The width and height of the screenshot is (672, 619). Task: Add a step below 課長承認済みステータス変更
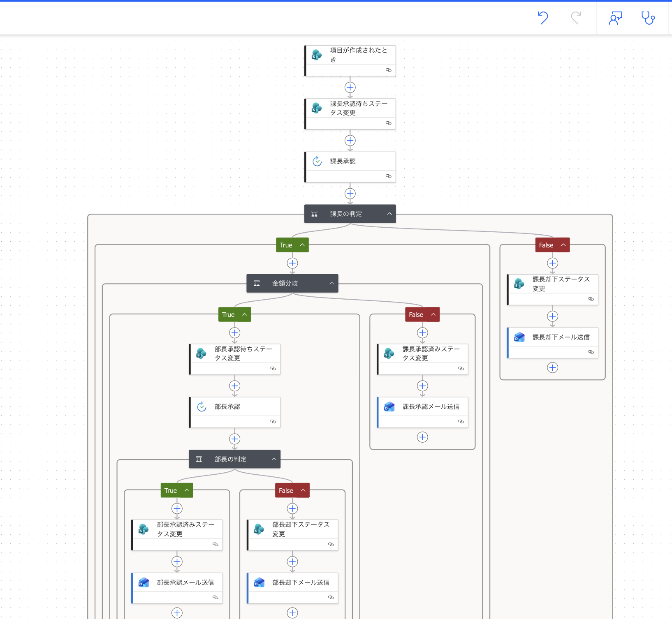click(x=422, y=386)
